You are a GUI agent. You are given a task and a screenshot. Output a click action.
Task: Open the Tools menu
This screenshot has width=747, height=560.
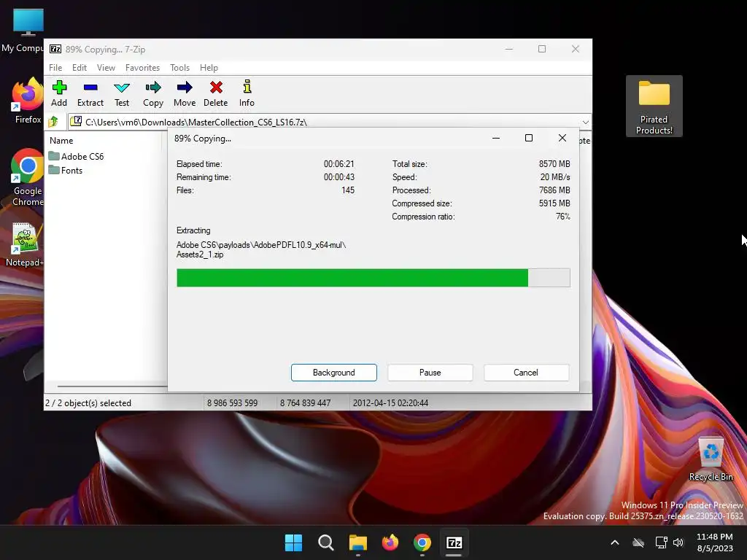click(x=179, y=68)
